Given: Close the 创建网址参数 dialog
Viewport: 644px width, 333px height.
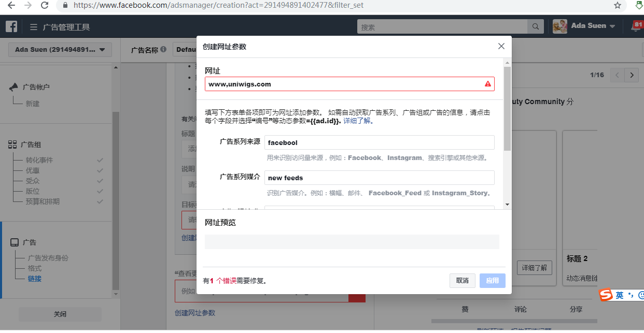Looking at the screenshot, I should 501,46.
